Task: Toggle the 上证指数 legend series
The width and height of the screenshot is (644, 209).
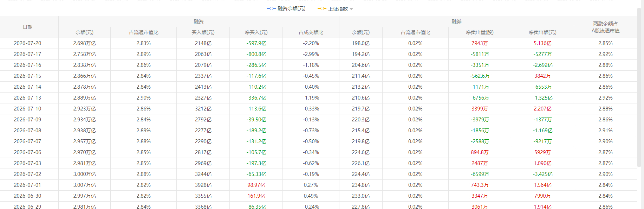Action: tap(333, 9)
